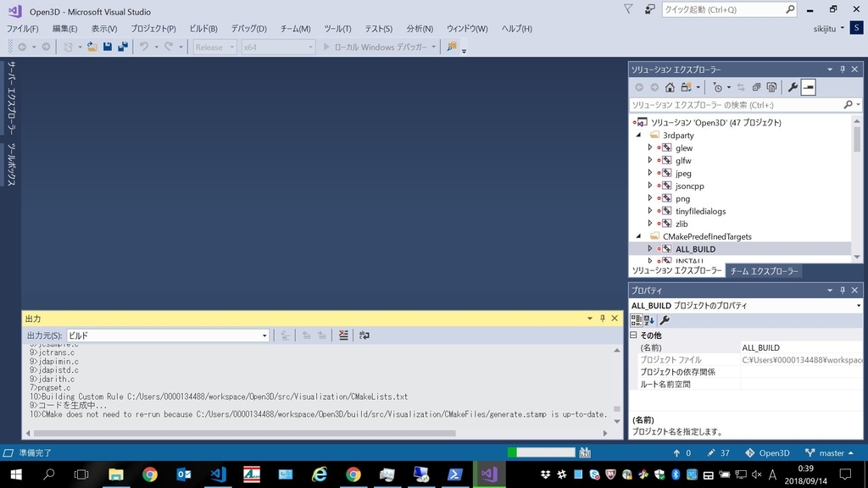Click ローカル Windows デバッガー start button

tap(376, 47)
